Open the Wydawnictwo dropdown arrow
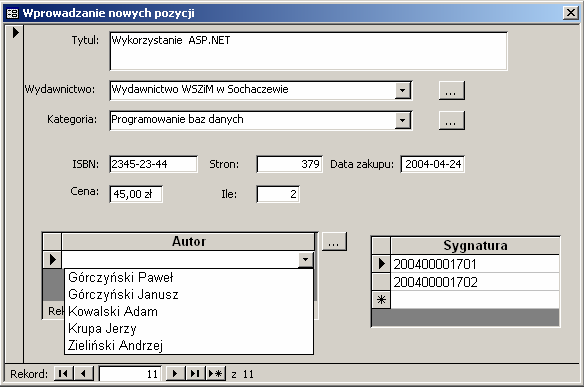This screenshot has width=584, height=387. click(x=402, y=91)
